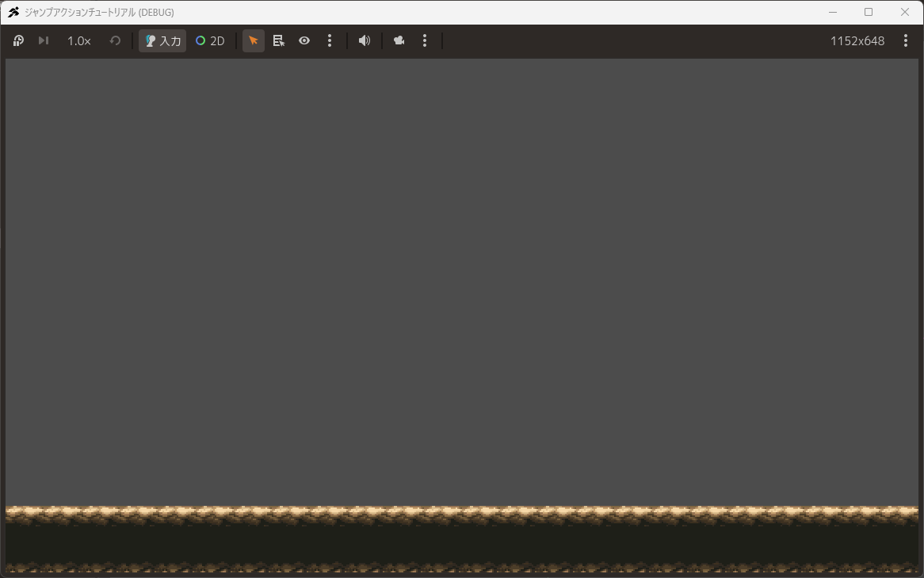Click the Godot icon in the title bar
The image size is (924, 578).
pyautogui.click(x=13, y=12)
